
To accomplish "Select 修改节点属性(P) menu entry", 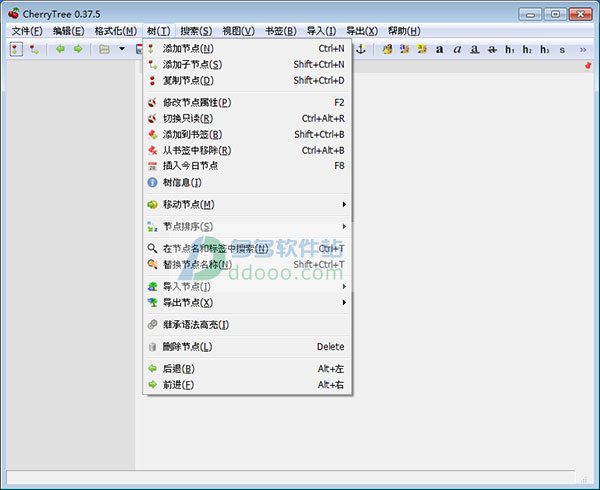I will [247, 103].
